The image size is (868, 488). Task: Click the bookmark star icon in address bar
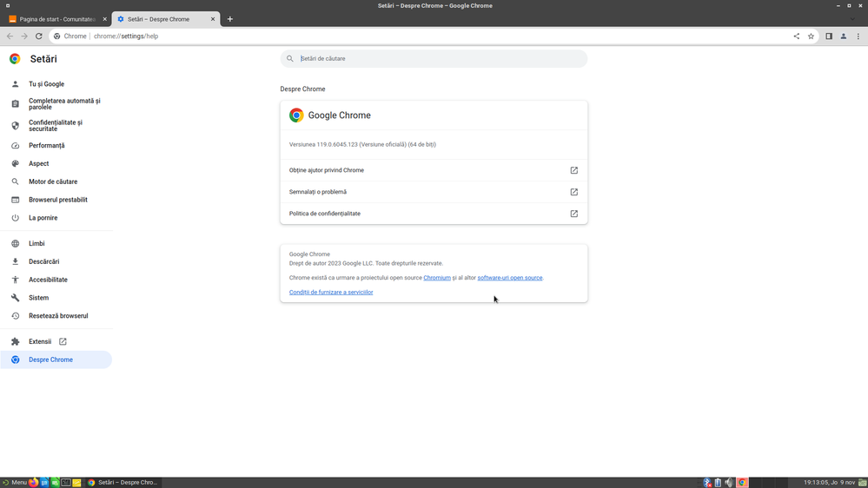pos(811,36)
